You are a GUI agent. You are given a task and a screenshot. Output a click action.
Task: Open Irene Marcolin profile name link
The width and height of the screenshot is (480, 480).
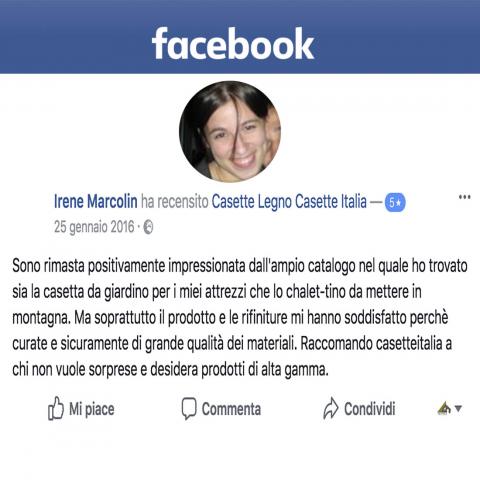96,201
